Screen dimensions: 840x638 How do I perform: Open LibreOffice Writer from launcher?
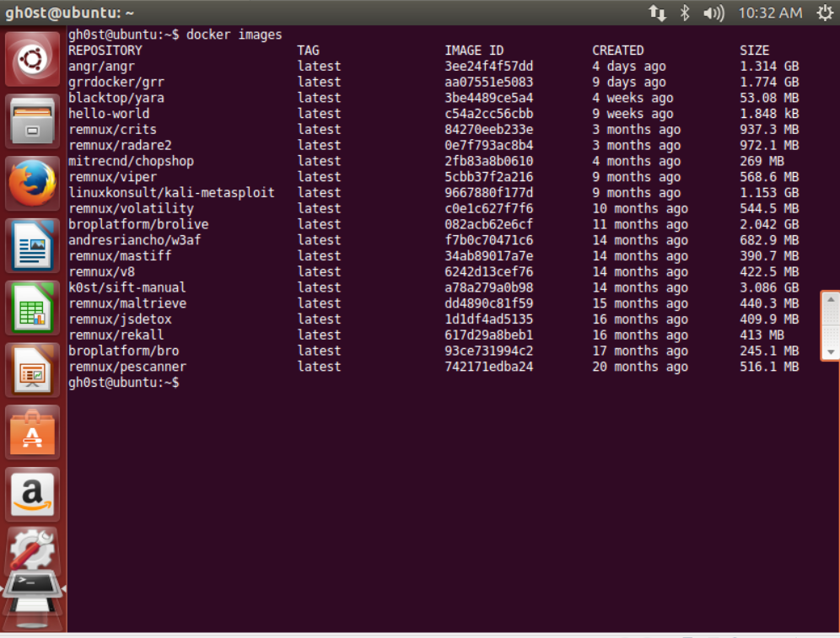pos(32,245)
